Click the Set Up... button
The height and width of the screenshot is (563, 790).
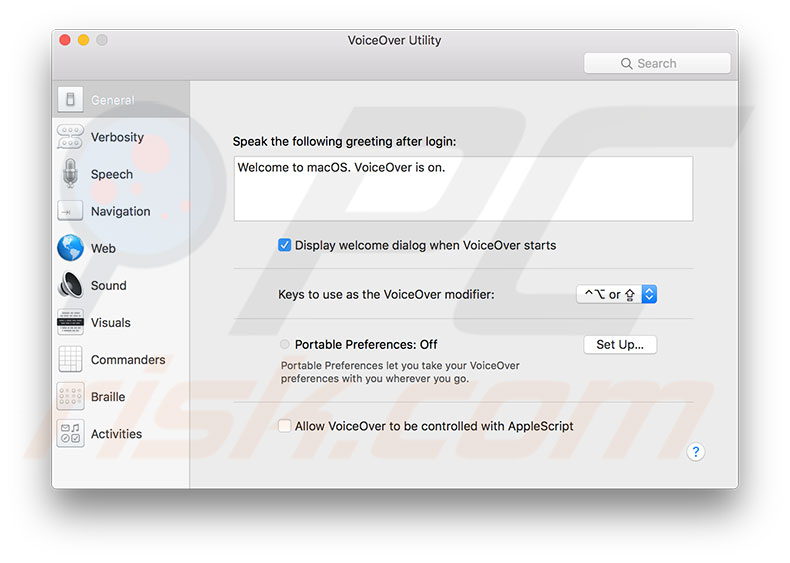point(620,345)
